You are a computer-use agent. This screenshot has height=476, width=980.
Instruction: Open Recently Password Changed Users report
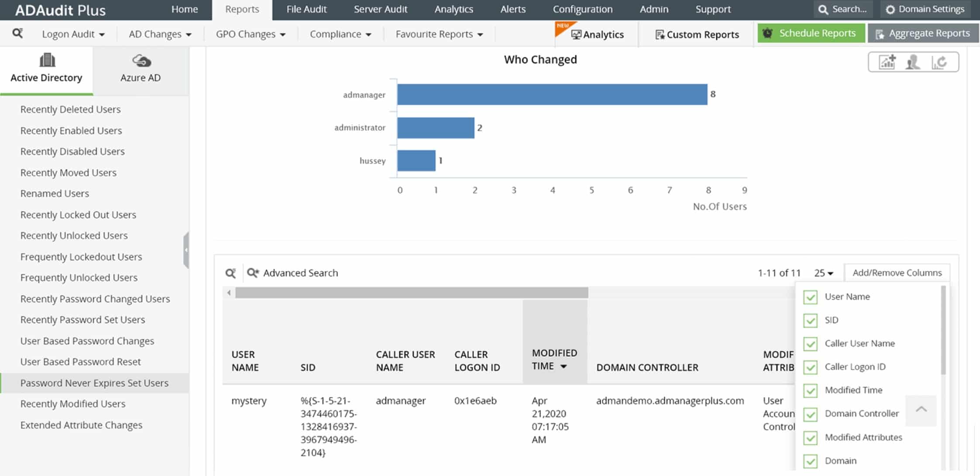(95, 299)
